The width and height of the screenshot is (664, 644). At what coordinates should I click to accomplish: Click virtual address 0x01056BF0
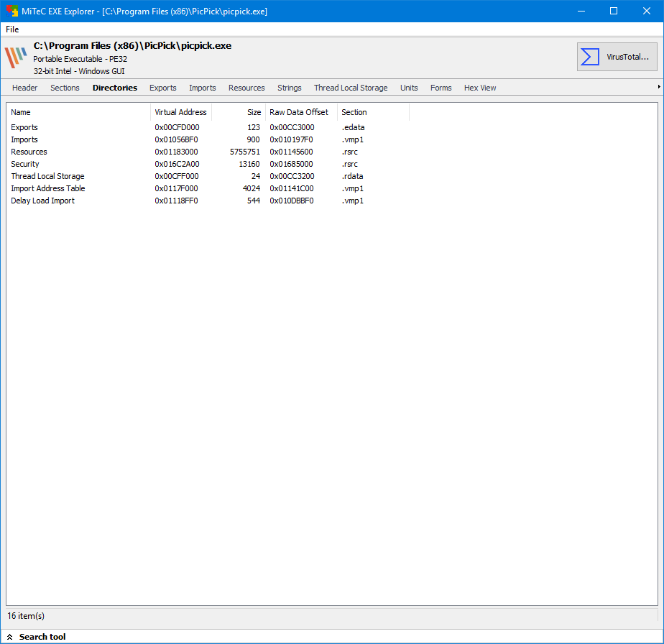coord(176,140)
